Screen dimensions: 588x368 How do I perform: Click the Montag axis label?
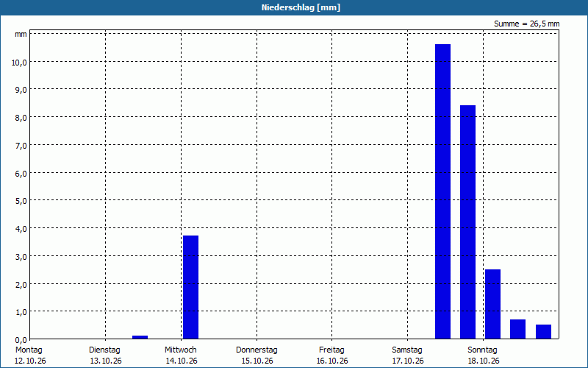[29, 350]
